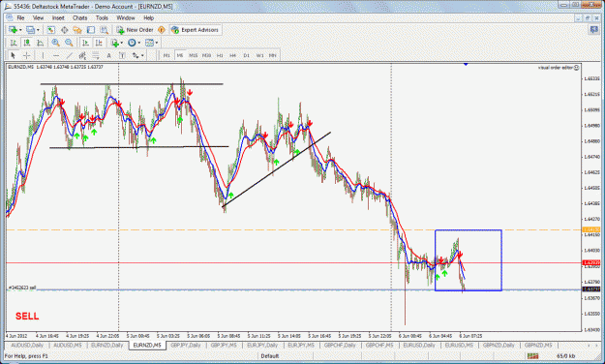Select the Trendline drawing tool
Screen dimensions: 605x364
tap(69, 55)
